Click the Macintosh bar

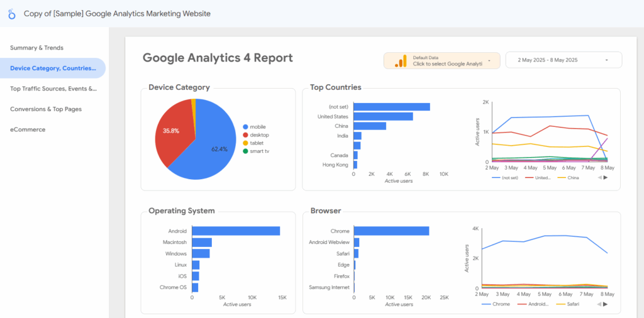point(202,243)
